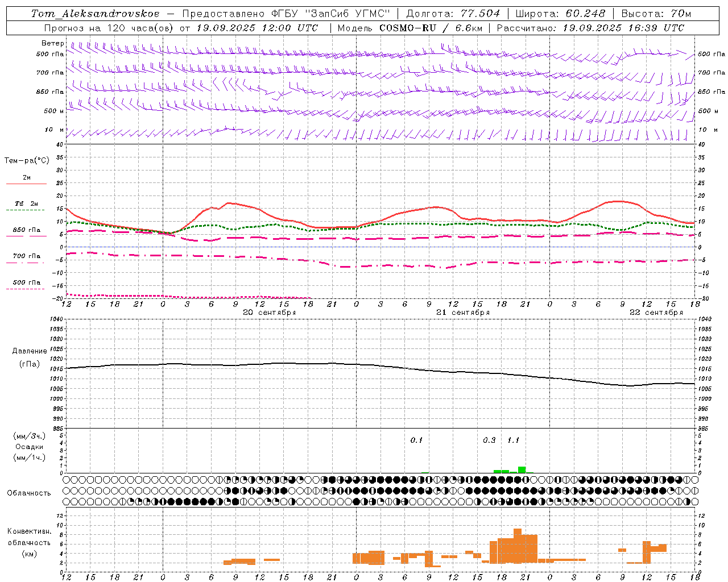Click the 'Конвективн.' convective cloud label
This screenshot has width=728, height=582.
(30, 531)
